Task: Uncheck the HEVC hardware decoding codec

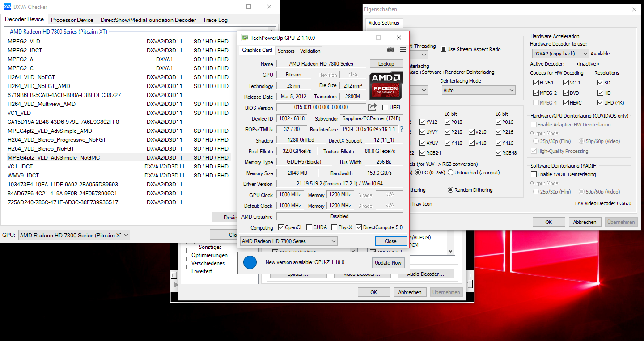Action: (566, 102)
